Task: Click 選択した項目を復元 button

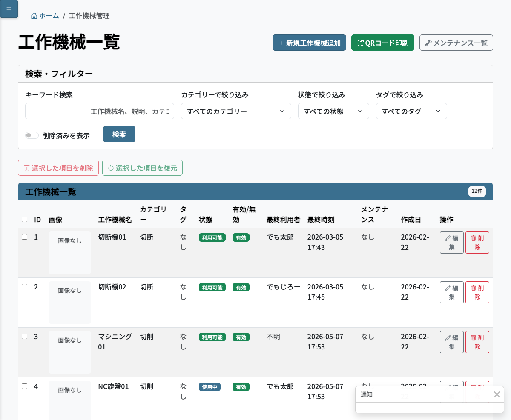Action: point(142,168)
